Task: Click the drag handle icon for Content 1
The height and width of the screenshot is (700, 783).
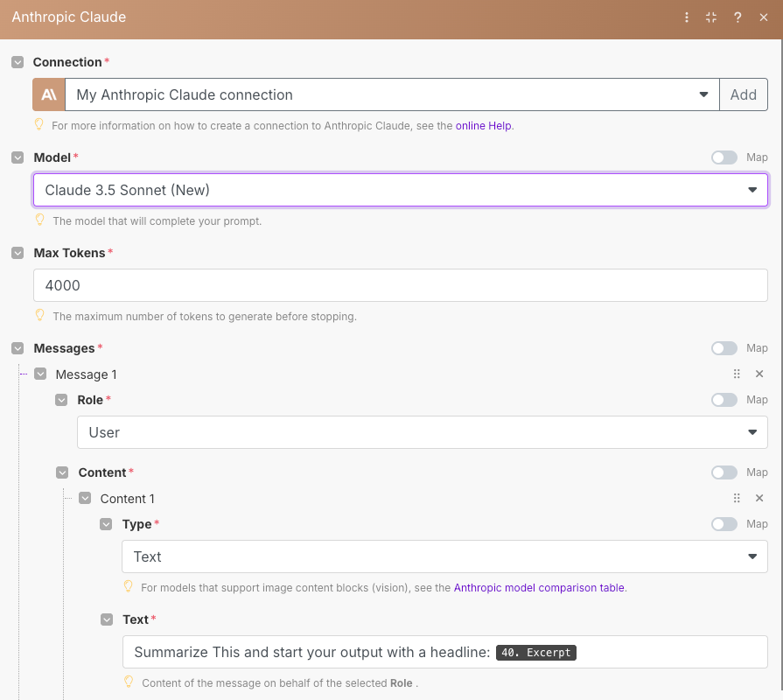Action: point(737,498)
